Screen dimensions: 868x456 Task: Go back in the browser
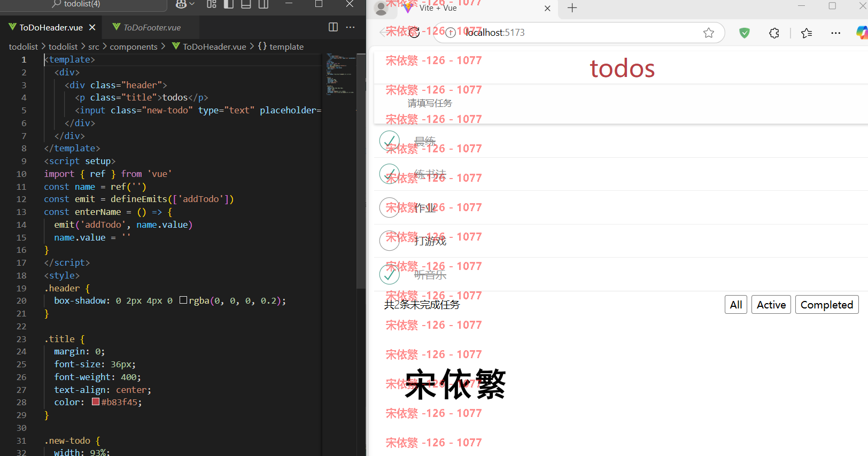[384, 33]
